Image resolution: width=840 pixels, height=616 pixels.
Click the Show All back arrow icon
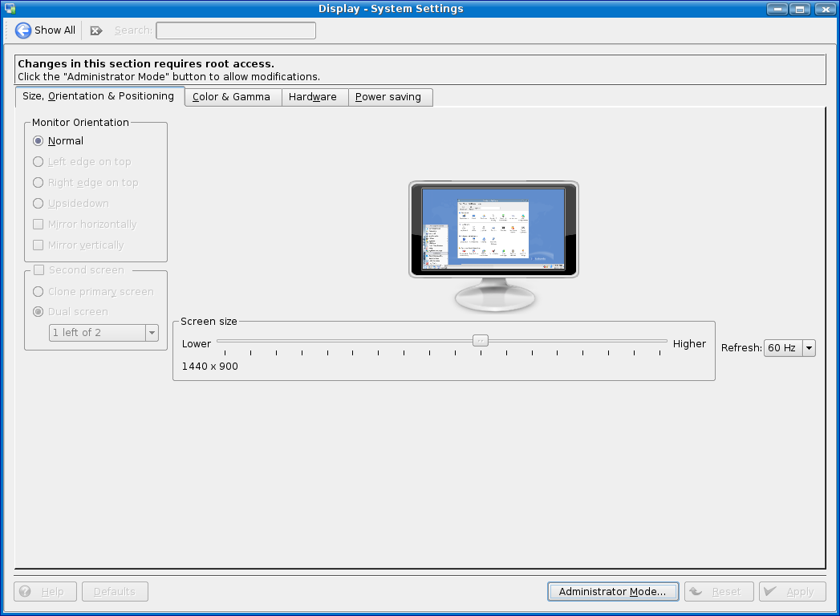pos(23,30)
